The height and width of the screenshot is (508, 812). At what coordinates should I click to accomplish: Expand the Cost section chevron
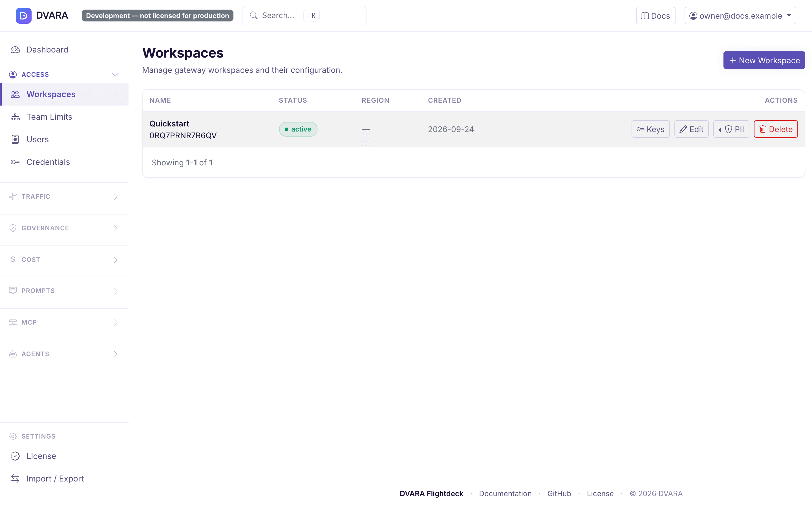coord(115,260)
